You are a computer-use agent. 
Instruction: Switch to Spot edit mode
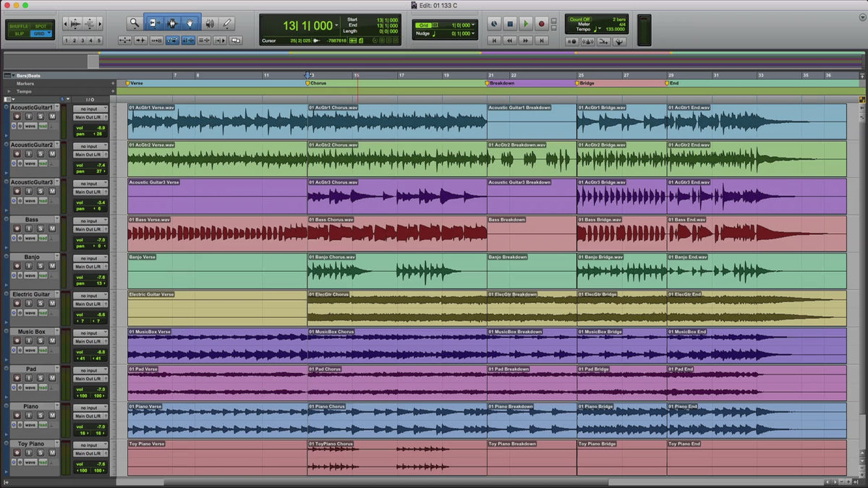[x=41, y=26]
